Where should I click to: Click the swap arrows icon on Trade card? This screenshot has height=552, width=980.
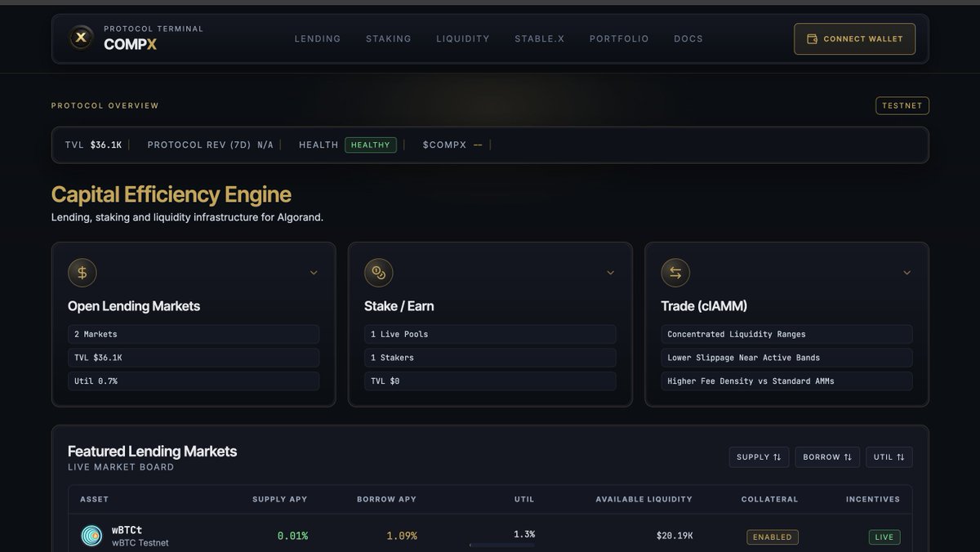(x=675, y=273)
